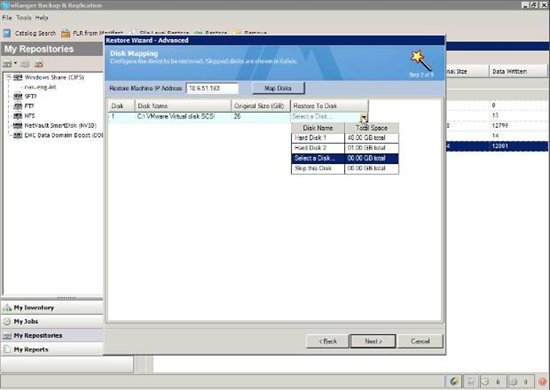This screenshot has height=390, width=550.
Task: Select the SFTP repository node
Action: (31, 96)
